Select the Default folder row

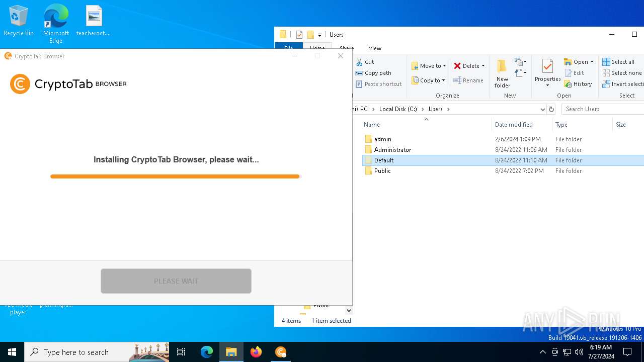coord(503,160)
